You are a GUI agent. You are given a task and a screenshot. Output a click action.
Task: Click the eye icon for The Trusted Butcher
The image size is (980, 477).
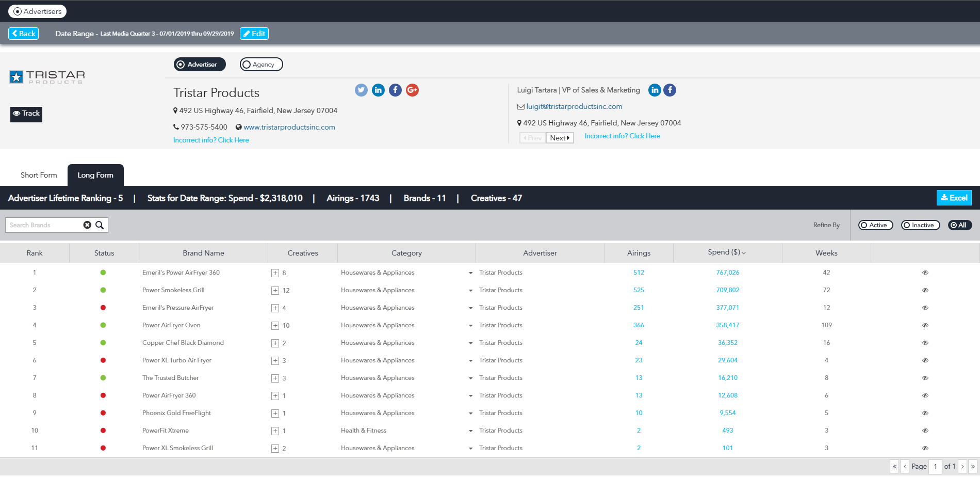925,378
